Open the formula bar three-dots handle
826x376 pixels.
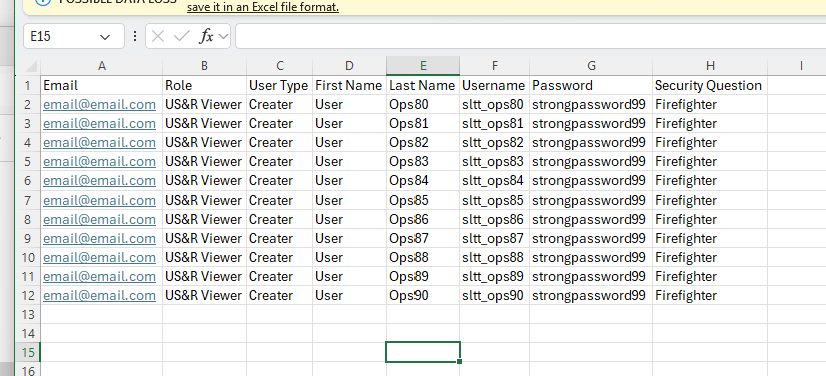point(135,36)
